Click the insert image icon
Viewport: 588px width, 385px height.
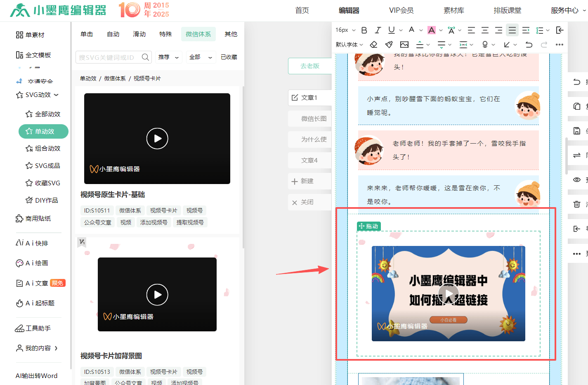click(404, 45)
